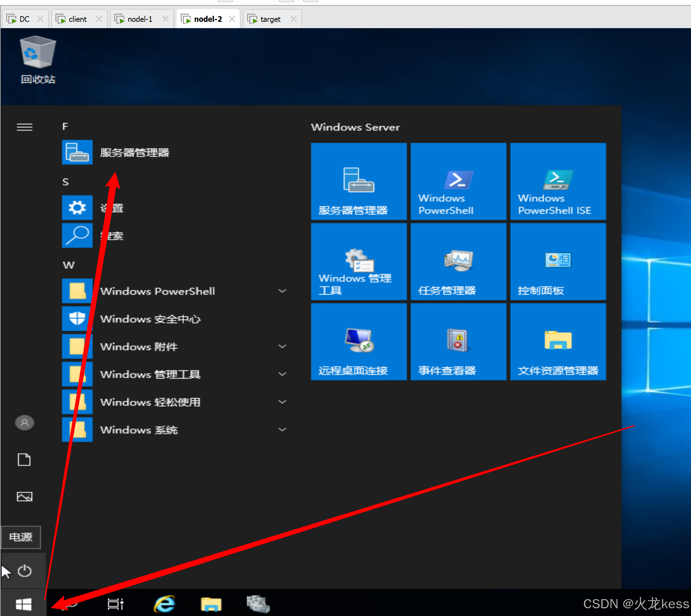Open the Server Manager tile
This screenshot has height=616, width=691.
click(359, 181)
